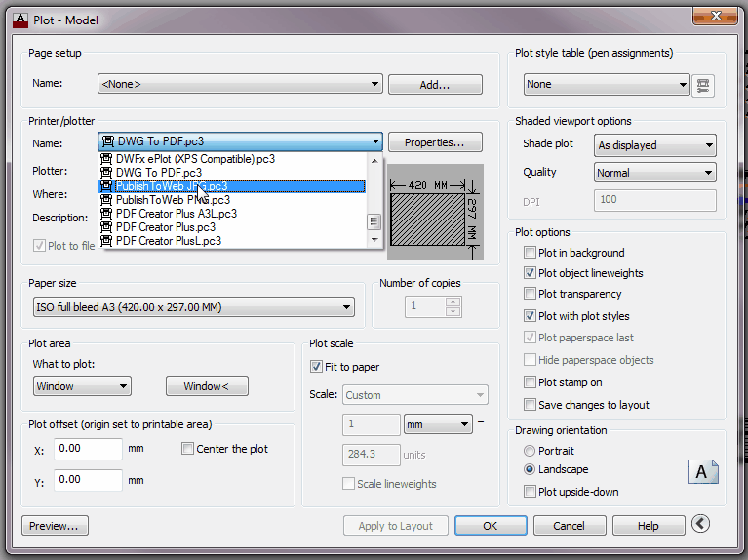748x560 pixels.
Task: Click the paper size preview thumbnail
Action: (434, 211)
